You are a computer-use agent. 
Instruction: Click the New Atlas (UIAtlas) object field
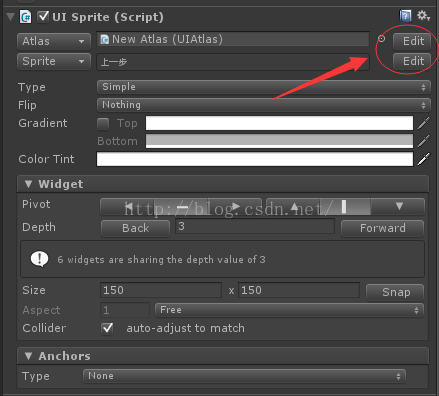point(233,39)
